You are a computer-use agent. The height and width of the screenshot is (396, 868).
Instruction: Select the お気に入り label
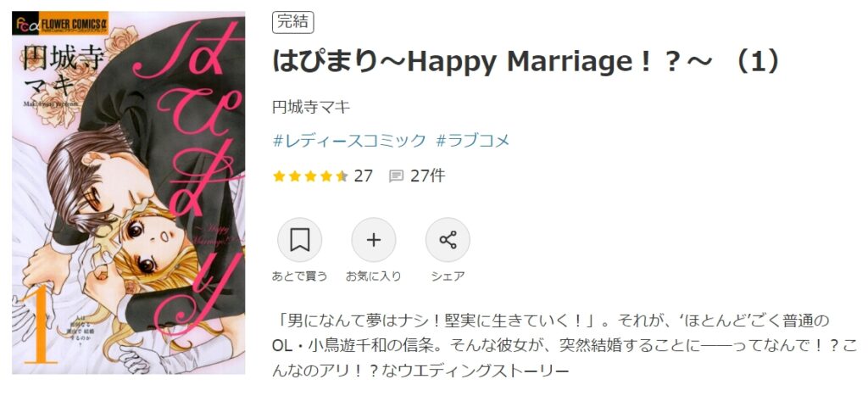pyautogui.click(x=374, y=276)
